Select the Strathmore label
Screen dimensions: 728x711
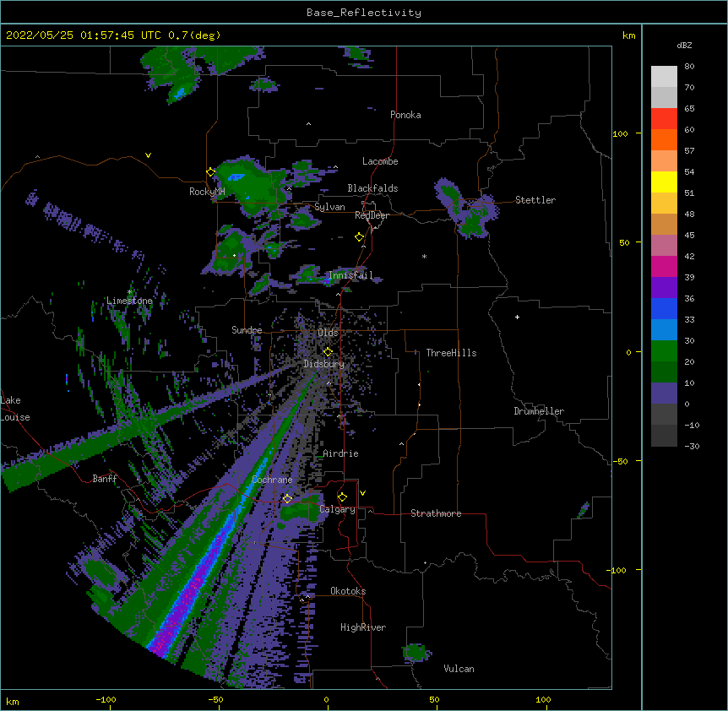[436, 513]
